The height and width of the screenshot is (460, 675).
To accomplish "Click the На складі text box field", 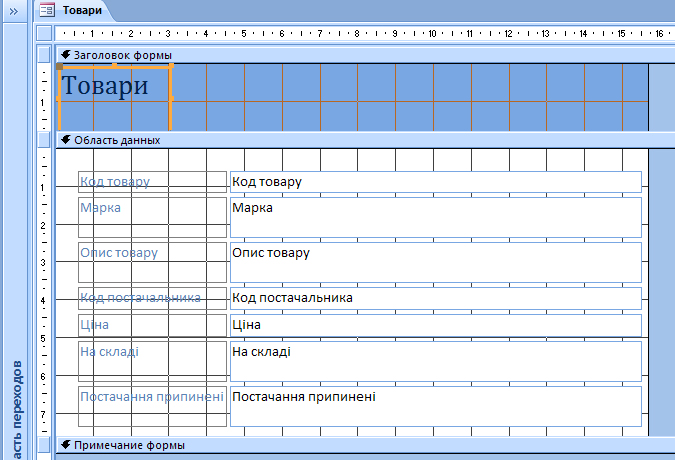I will point(436,361).
